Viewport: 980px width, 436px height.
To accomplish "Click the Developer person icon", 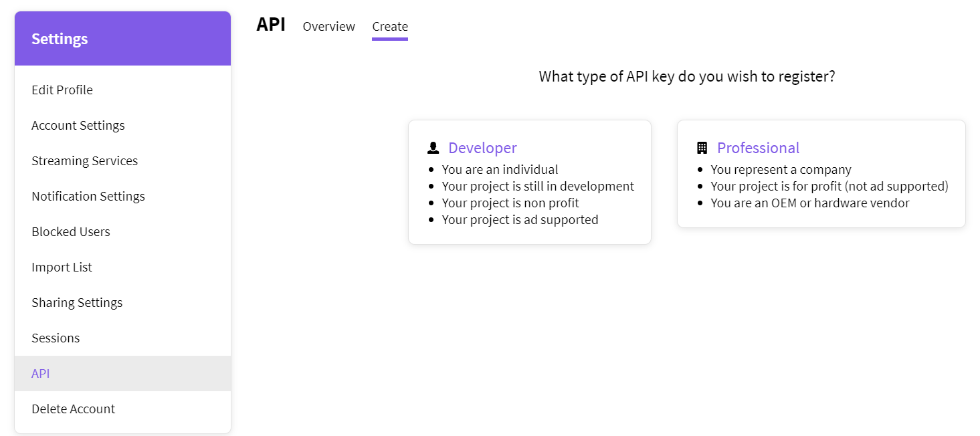I will (433, 148).
